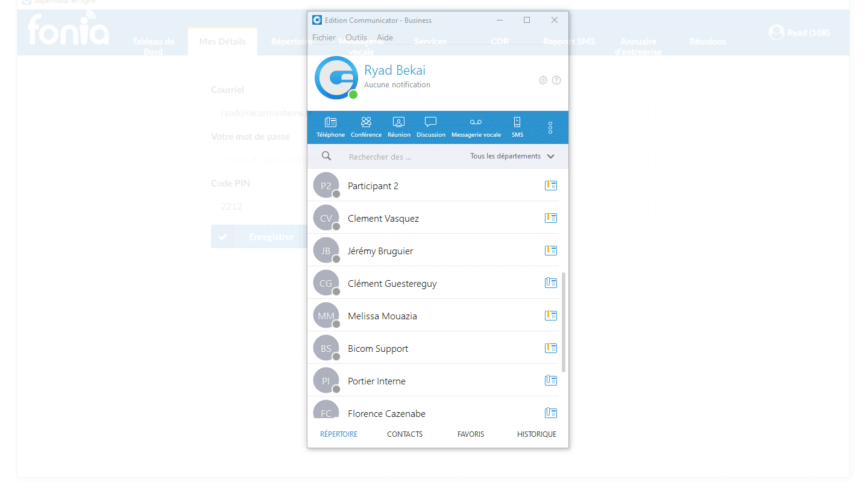Select contact name Florence Cazenabe
868x488 pixels.
pyautogui.click(x=386, y=414)
